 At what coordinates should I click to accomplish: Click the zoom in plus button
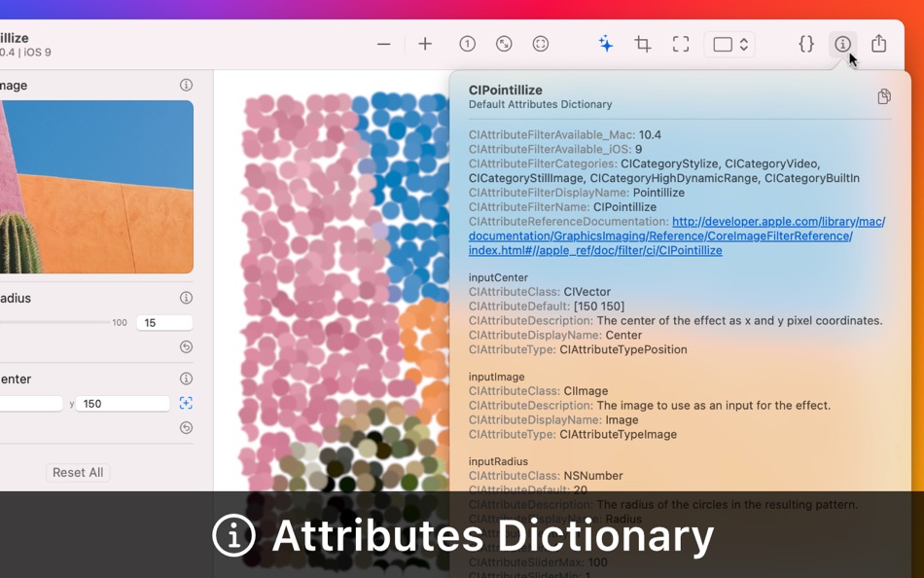pyautogui.click(x=425, y=44)
